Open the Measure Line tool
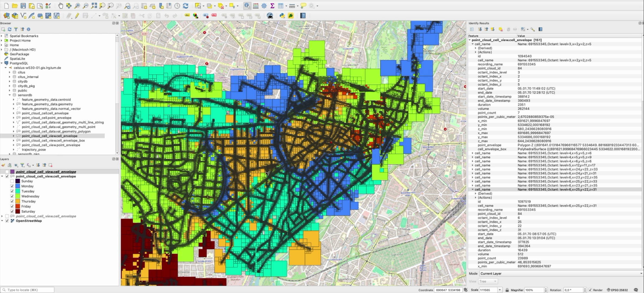644x293 pixels. pyautogui.click(x=292, y=6)
